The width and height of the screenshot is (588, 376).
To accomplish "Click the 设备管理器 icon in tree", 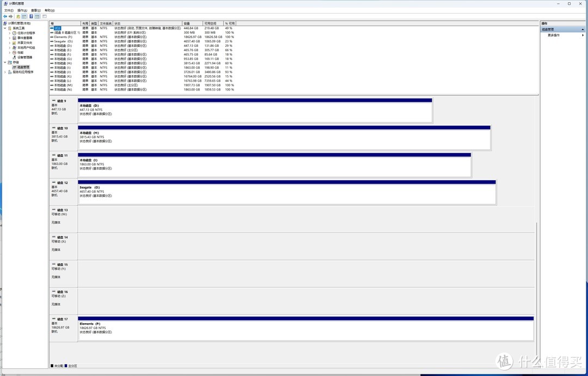I will tap(14, 57).
